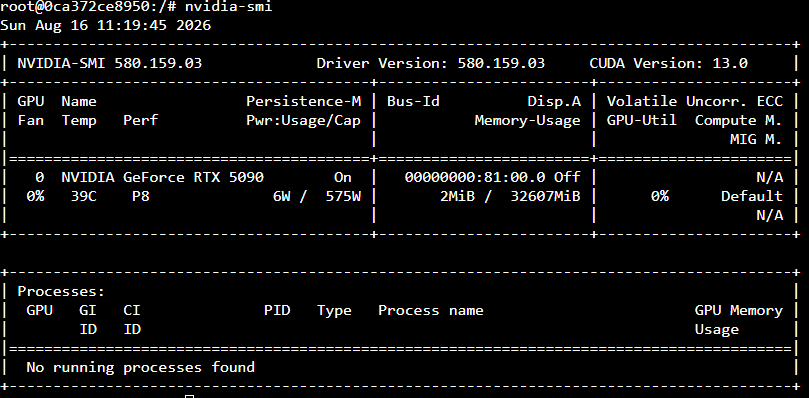Click the bus id 00000000:81:00.0
This screenshot has height=398, width=809.
(x=475, y=177)
